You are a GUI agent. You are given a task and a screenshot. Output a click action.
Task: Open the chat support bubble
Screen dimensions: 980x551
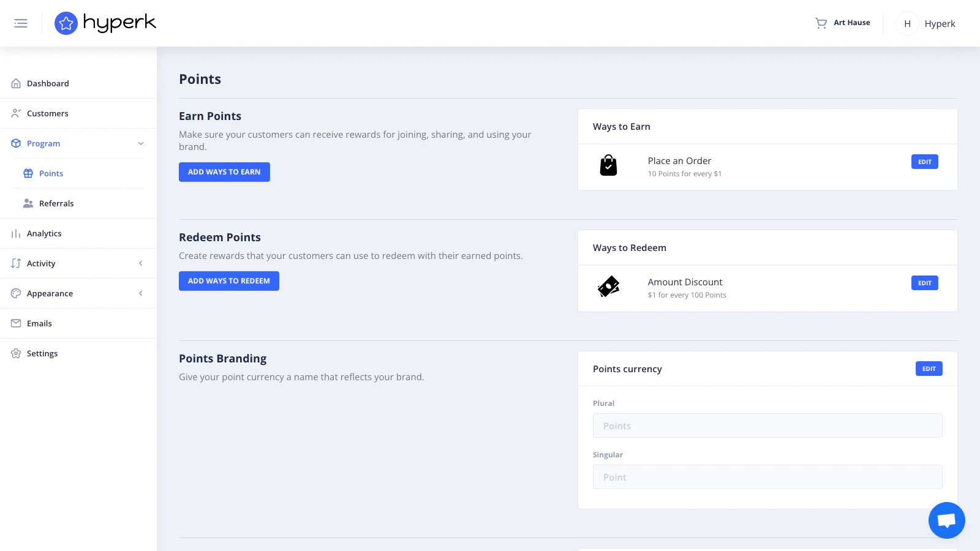pyautogui.click(x=946, y=520)
